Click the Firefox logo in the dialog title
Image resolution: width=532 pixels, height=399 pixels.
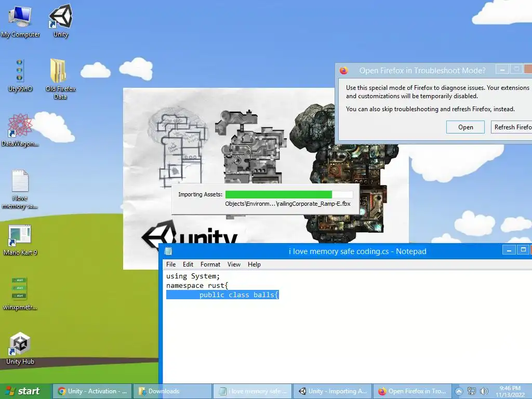(x=344, y=70)
